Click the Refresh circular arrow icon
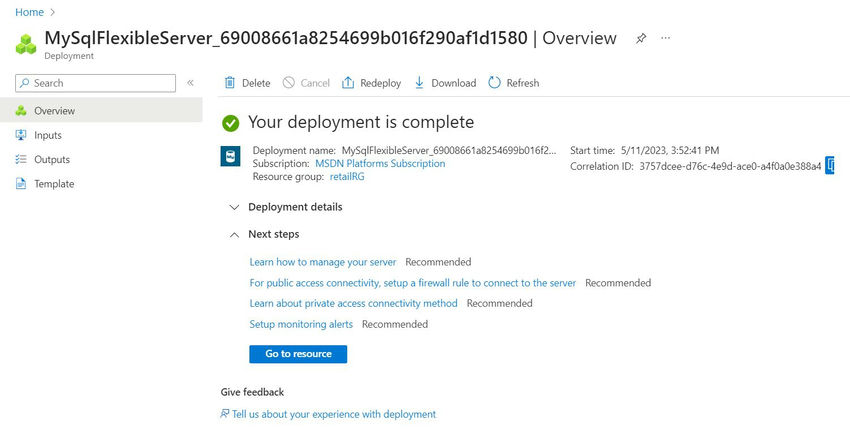Viewport: 850px width, 429px height. coord(494,82)
